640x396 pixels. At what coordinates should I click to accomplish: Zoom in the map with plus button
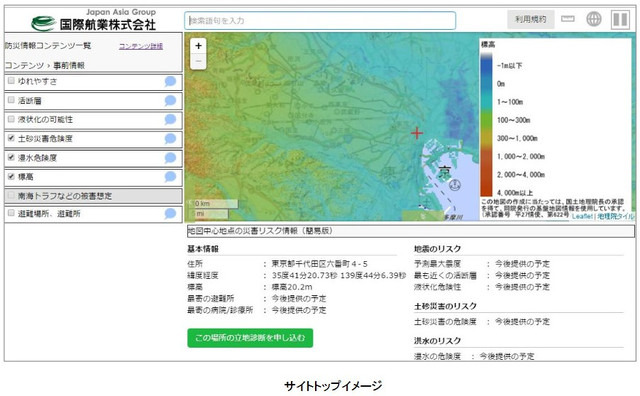pyautogui.click(x=198, y=46)
